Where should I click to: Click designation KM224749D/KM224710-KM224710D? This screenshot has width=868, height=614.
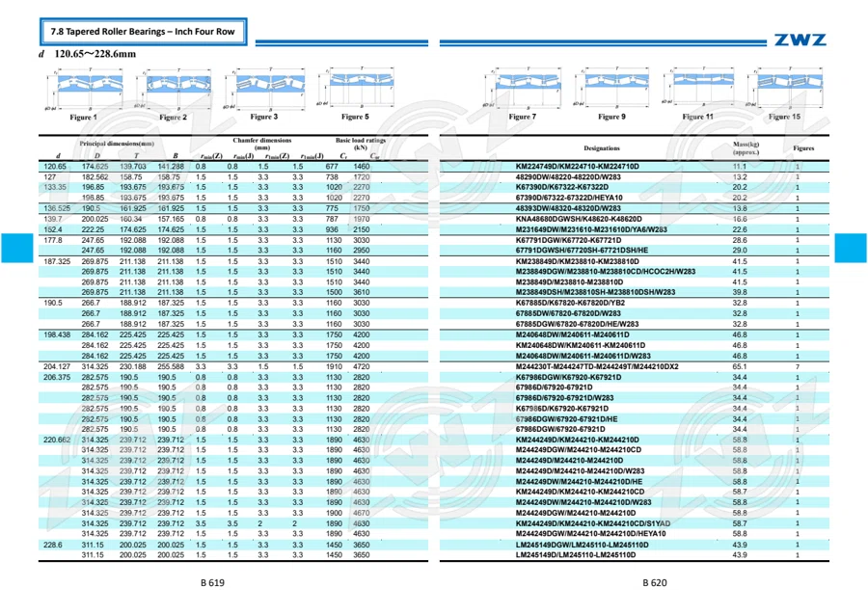[x=578, y=167]
